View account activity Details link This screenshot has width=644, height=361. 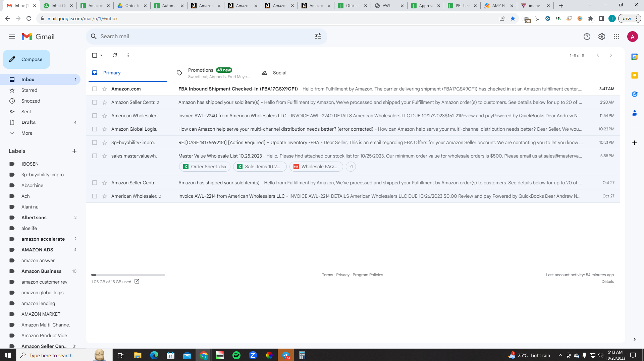pos(607,282)
